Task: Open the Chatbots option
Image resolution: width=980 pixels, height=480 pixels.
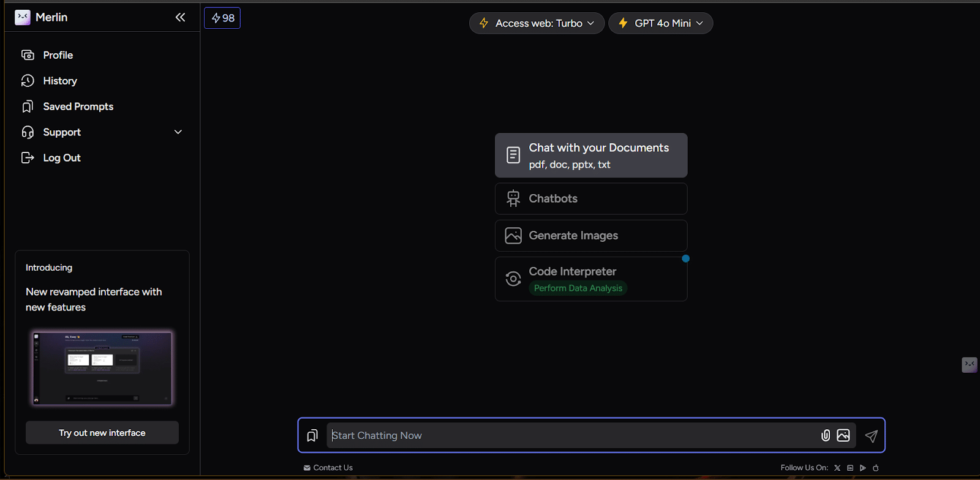Action: [591, 198]
